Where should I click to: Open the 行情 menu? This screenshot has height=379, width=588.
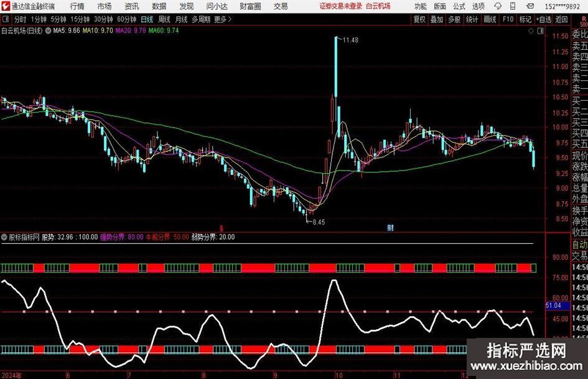pyautogui.click(x=77, y=6)
